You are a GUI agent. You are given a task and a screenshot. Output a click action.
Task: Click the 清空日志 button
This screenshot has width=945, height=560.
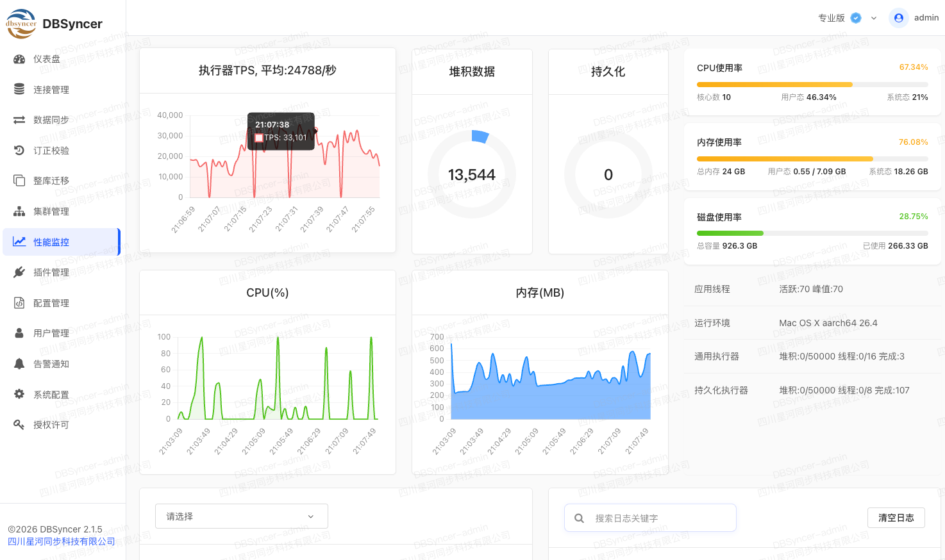[x=896, y=518]
